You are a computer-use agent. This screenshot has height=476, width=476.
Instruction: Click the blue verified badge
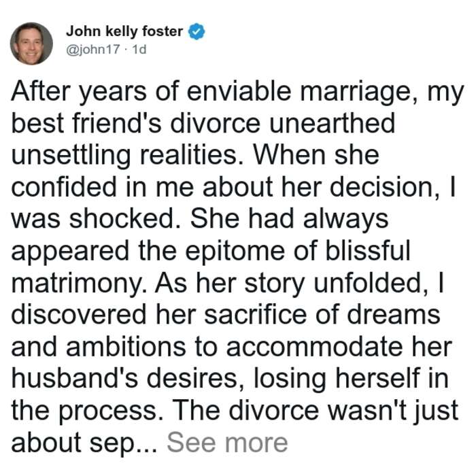pos(197,31)
